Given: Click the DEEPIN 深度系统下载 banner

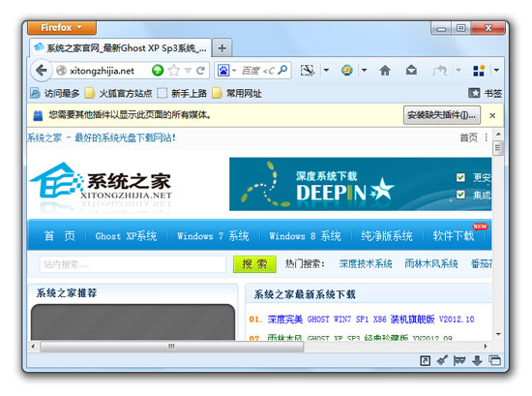Looking at the screenshot, I should tap(361, 184).
